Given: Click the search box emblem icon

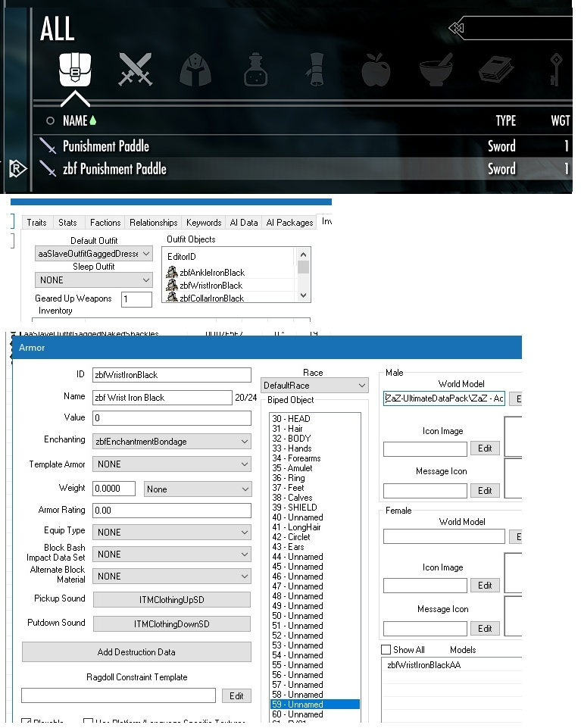Looking at the screenshot, I should click(456, 29).
